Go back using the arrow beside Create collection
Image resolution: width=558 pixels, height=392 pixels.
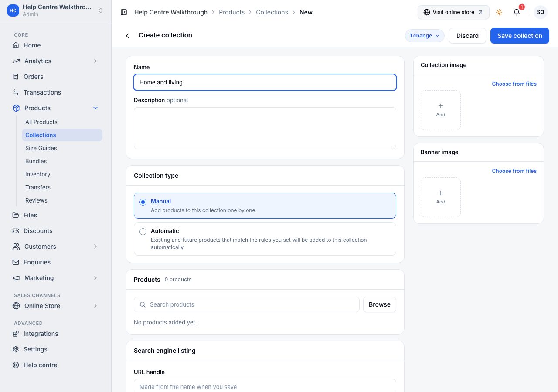coord(127,36)
